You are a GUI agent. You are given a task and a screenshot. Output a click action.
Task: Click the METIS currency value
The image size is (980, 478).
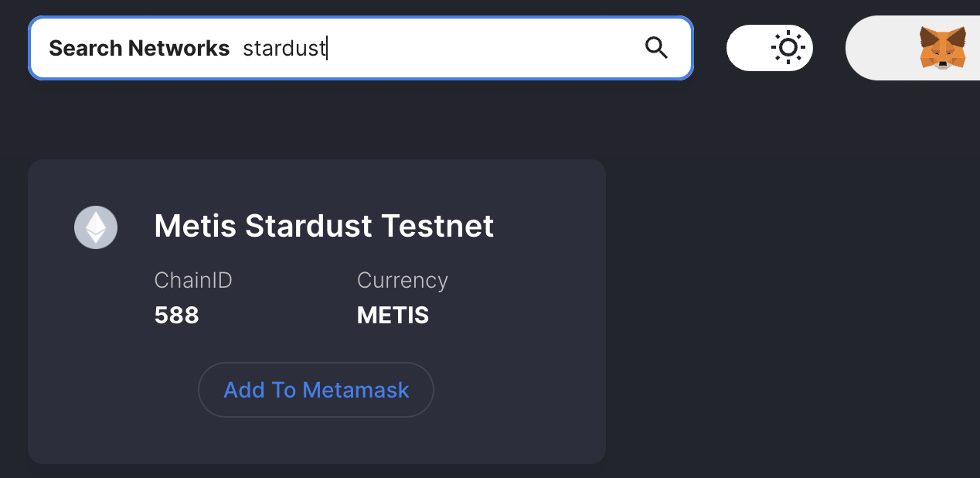393,316
